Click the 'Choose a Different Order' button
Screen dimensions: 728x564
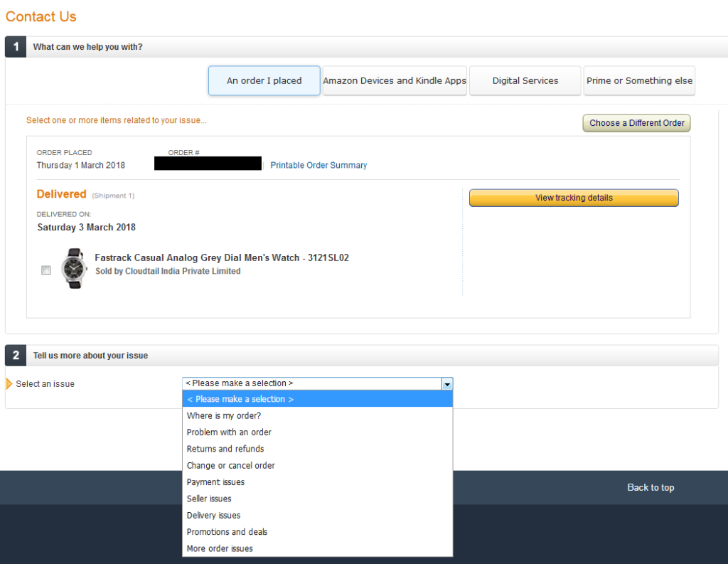tap(636, 123)
